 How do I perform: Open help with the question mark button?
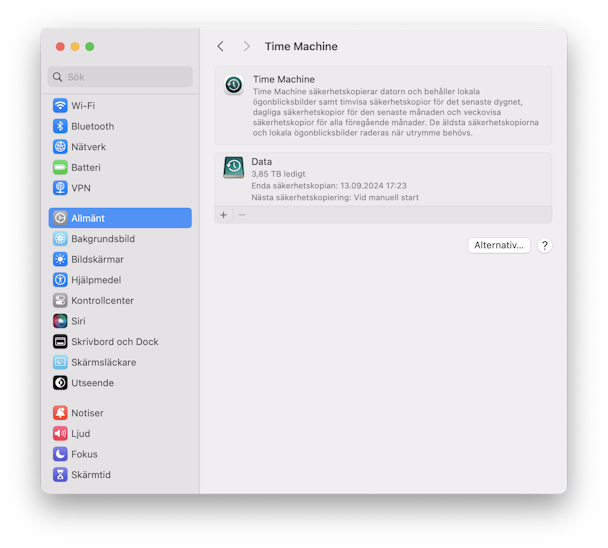click(545, 245)
